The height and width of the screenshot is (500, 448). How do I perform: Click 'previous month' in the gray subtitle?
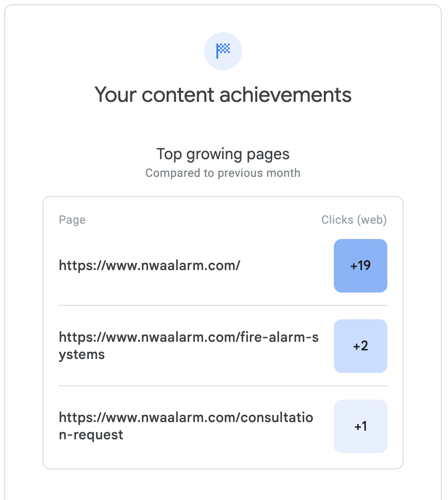pos(259,173)
